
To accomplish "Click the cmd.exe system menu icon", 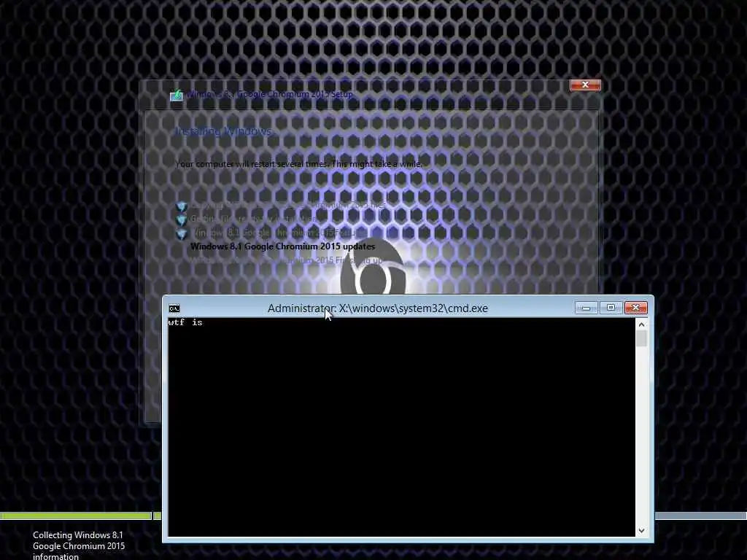I will click(x=174, y=308).
